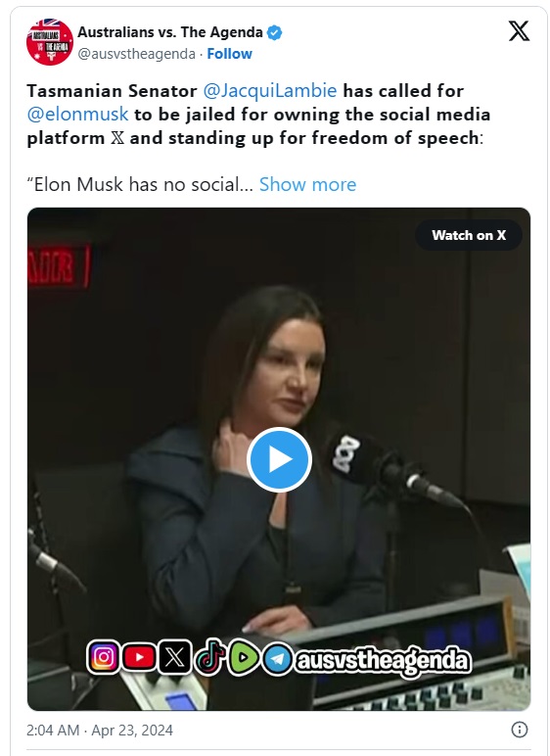Click the green Rumble icon in the overlay
The image size is (550, 756).
pos(244,657)
